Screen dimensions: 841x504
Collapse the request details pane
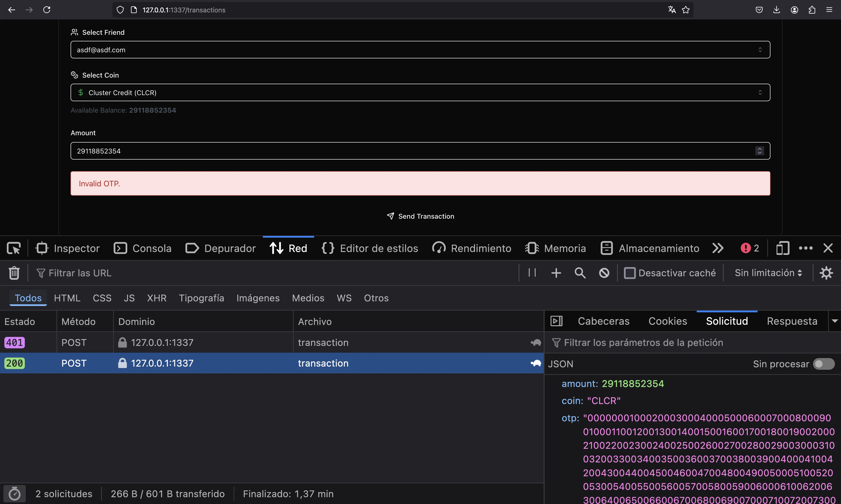pos(556,321)
